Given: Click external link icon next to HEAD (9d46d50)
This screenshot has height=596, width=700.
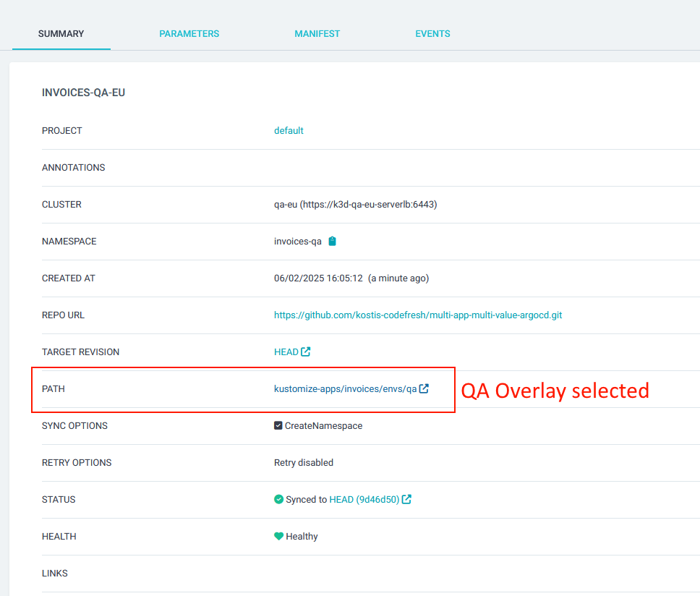Looking at the screenshot, I should [406, 499].
